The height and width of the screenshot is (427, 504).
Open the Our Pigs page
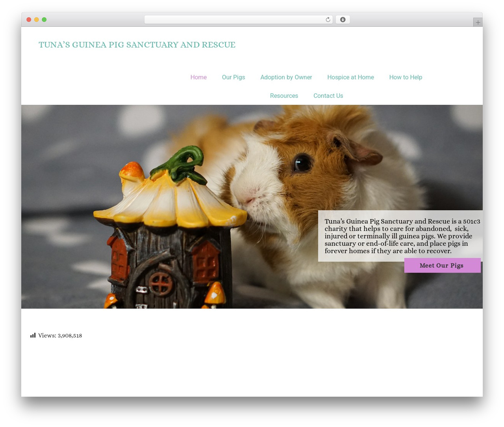click(233, 77)
